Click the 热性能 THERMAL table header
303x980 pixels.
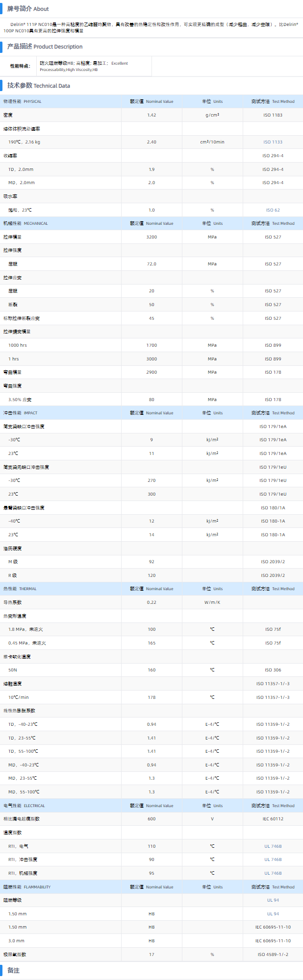point(20,589)
